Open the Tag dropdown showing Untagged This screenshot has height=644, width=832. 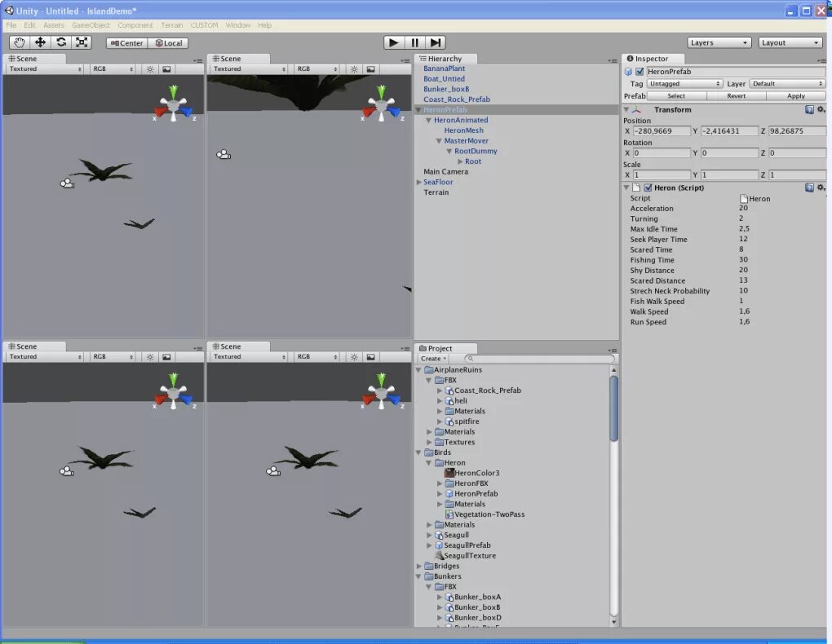(684, 84)
